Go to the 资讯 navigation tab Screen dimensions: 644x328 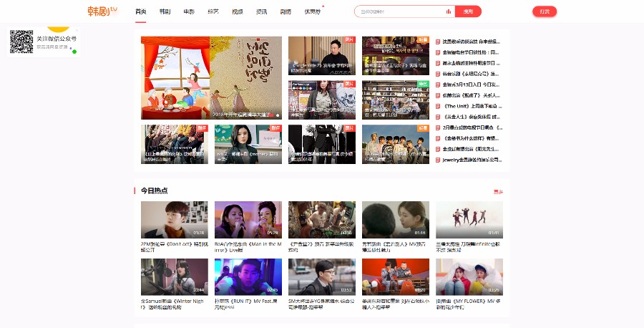pos(261,11)
